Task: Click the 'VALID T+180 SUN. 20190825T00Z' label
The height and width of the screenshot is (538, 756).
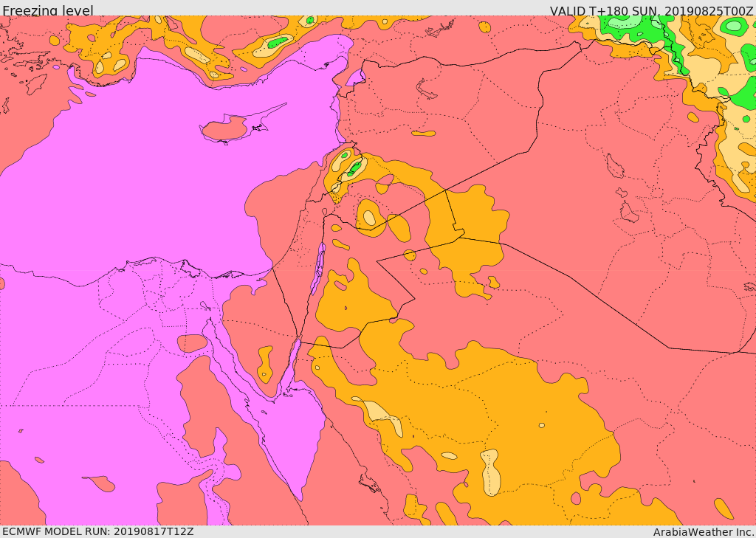Action: tap(651, 10)
